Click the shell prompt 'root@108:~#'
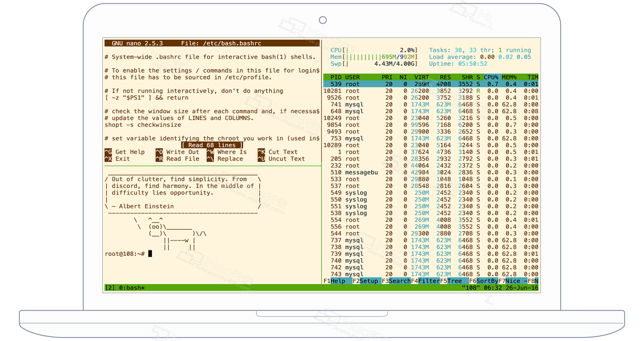This screenshot has height=341, width=644. (125, 254)
